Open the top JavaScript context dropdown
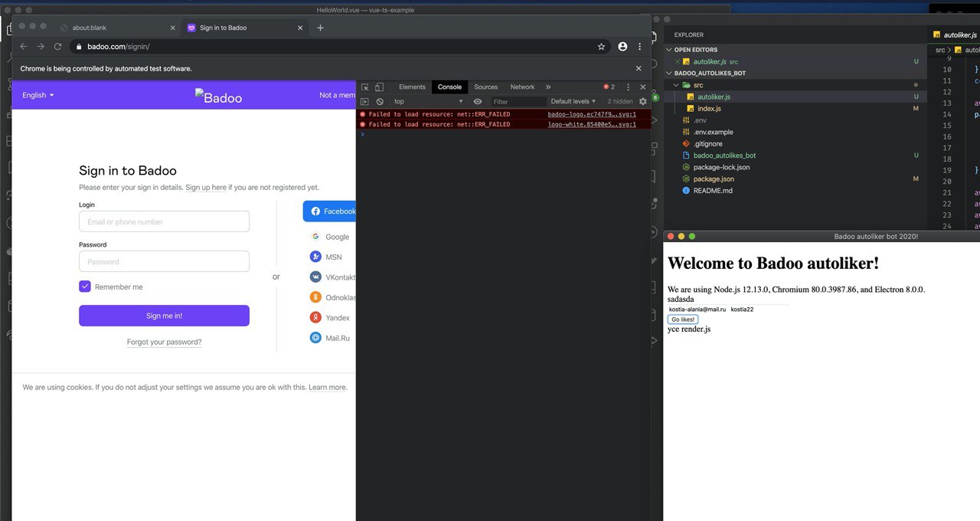Viewport: 980px width, 521px height. (428, 101)
